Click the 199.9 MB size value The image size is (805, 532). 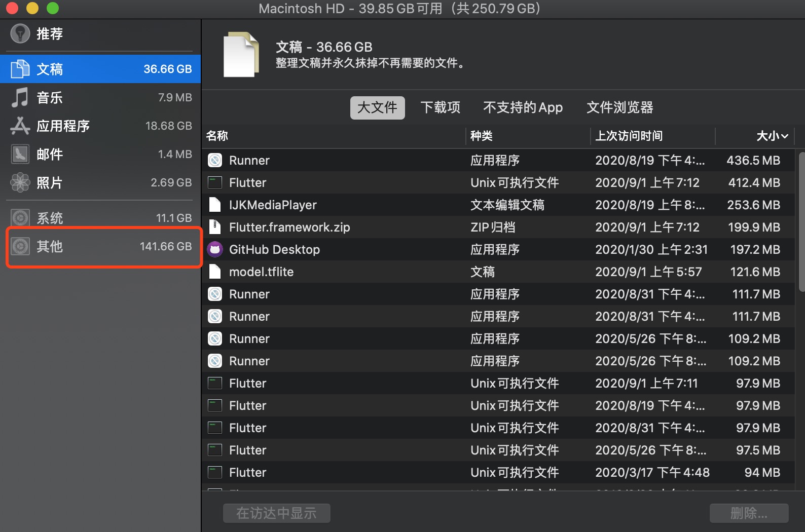pyautogui.click(x=754, y=227)
